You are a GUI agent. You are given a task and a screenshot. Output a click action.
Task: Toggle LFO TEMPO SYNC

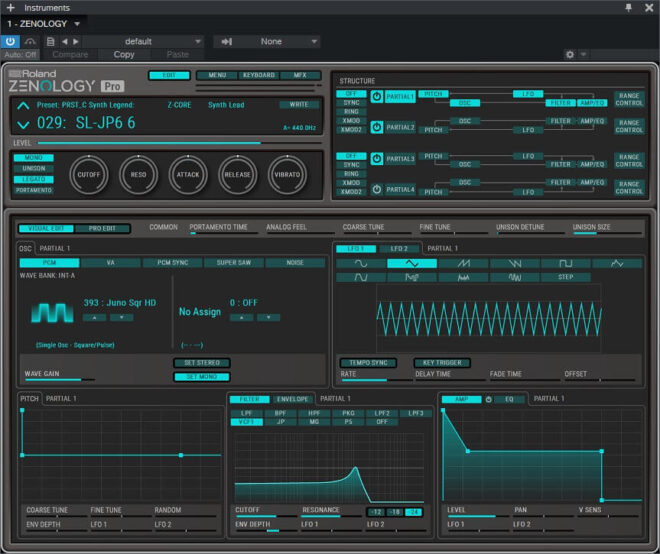pos(368,362)
